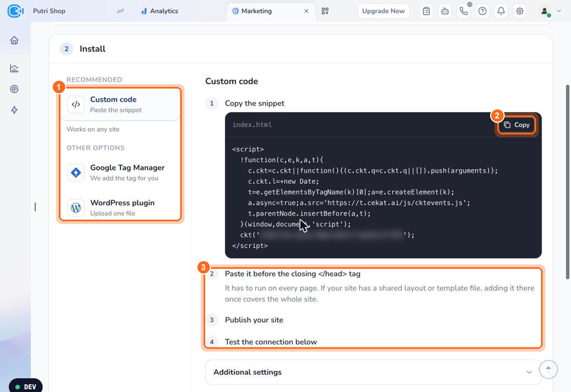This screenshot has width=571, height=392.
Task: Copy the index.html snippet
Action: [517, 125]
